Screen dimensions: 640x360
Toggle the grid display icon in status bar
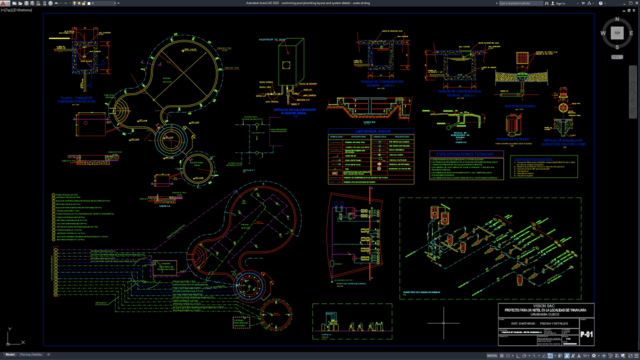click(502, 356)
